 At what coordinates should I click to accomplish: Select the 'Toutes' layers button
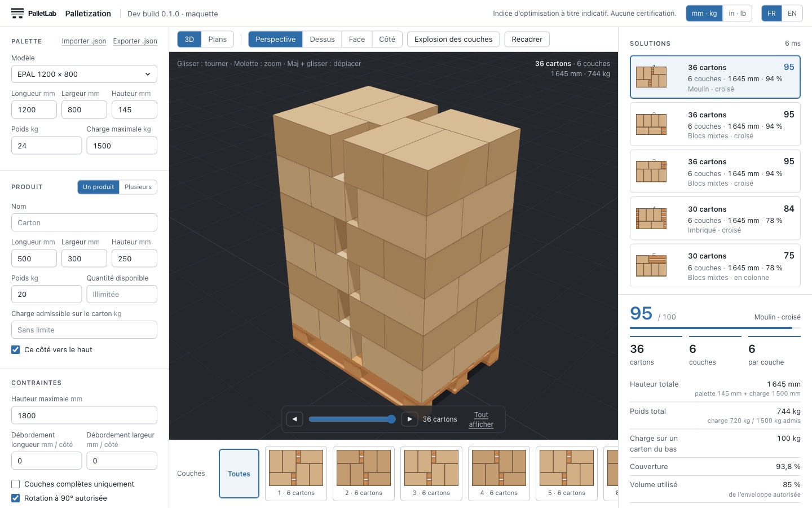(x=239, y=474)
